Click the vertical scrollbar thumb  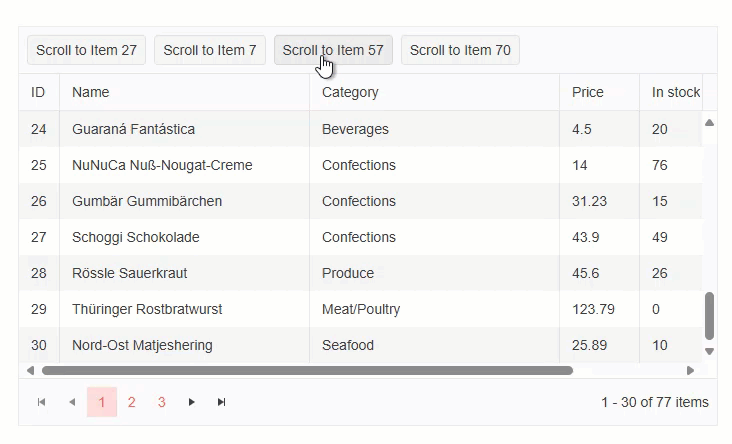710,316
